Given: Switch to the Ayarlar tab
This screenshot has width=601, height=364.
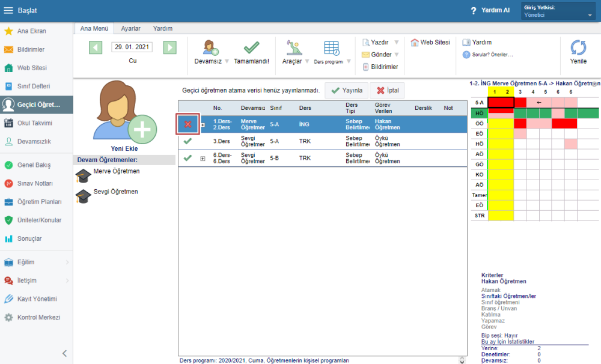Looking at the screenshot, I should click(x=130, y=28).
